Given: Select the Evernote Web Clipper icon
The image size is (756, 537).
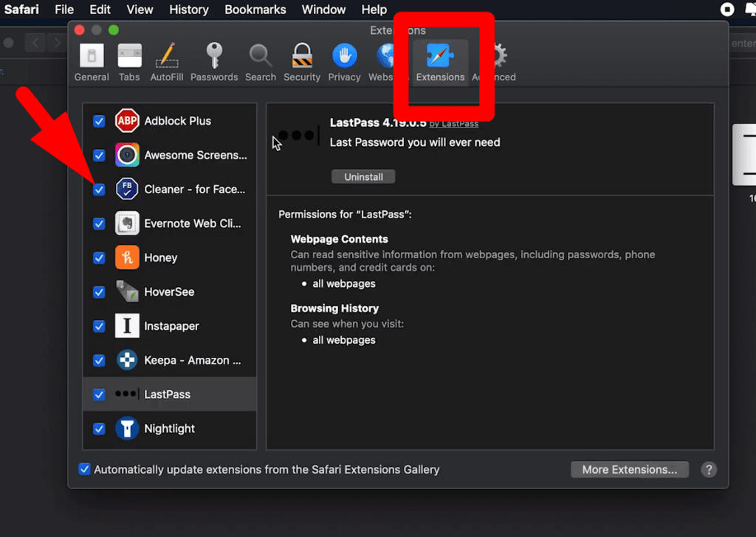Looking at the screenshot, I should coord(127,223).
